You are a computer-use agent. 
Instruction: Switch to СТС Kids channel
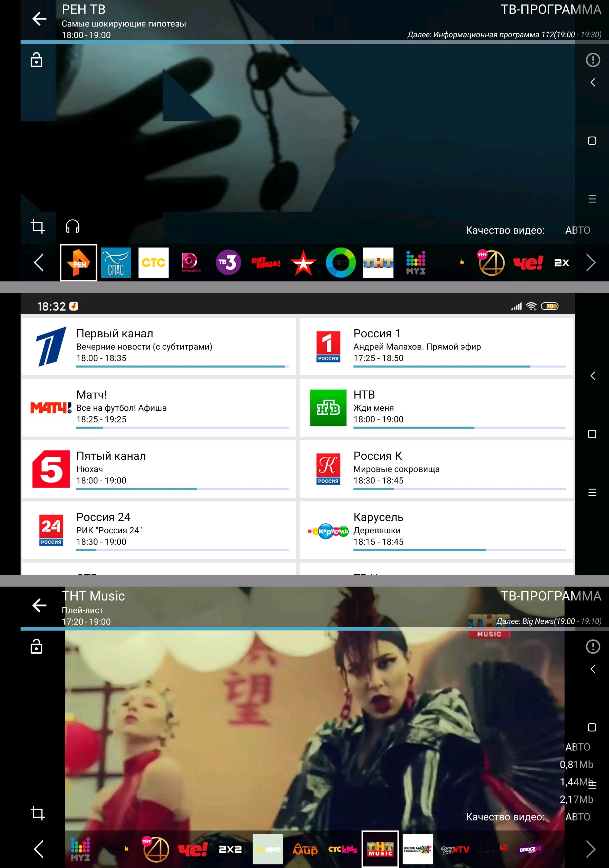click(342, 849)
